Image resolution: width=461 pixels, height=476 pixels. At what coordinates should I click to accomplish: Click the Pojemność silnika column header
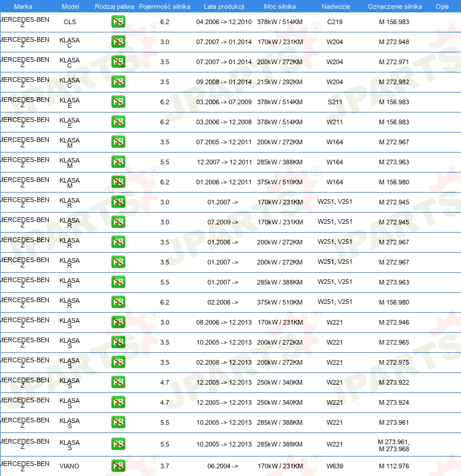(x=164, y=6)
